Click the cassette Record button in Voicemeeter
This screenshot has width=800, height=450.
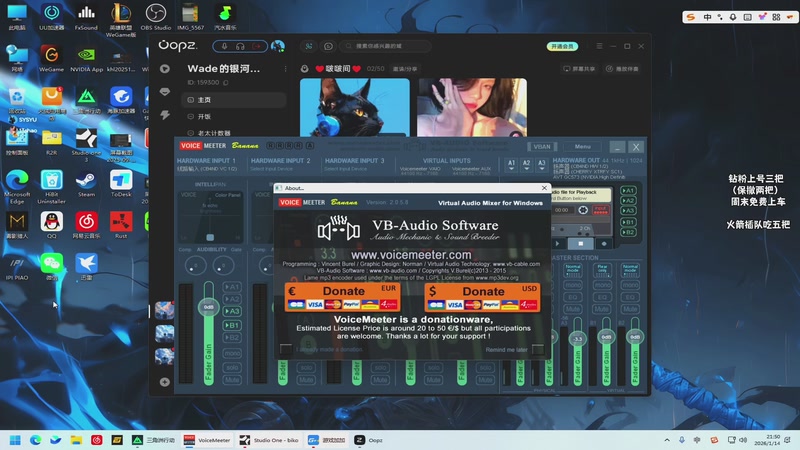point(604,244)
